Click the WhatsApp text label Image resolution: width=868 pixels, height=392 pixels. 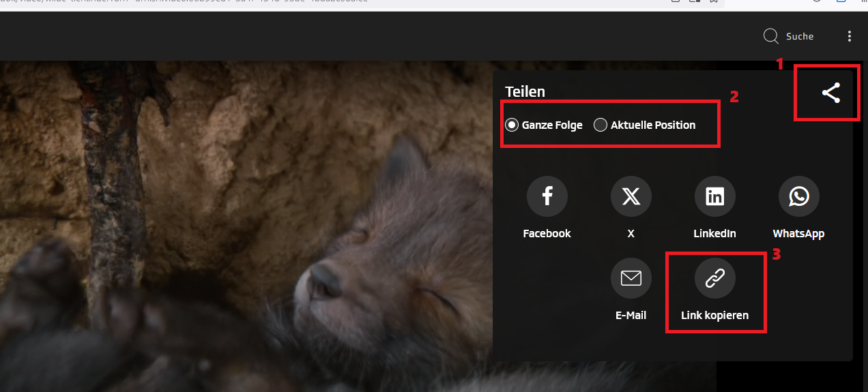coord(798,234)
